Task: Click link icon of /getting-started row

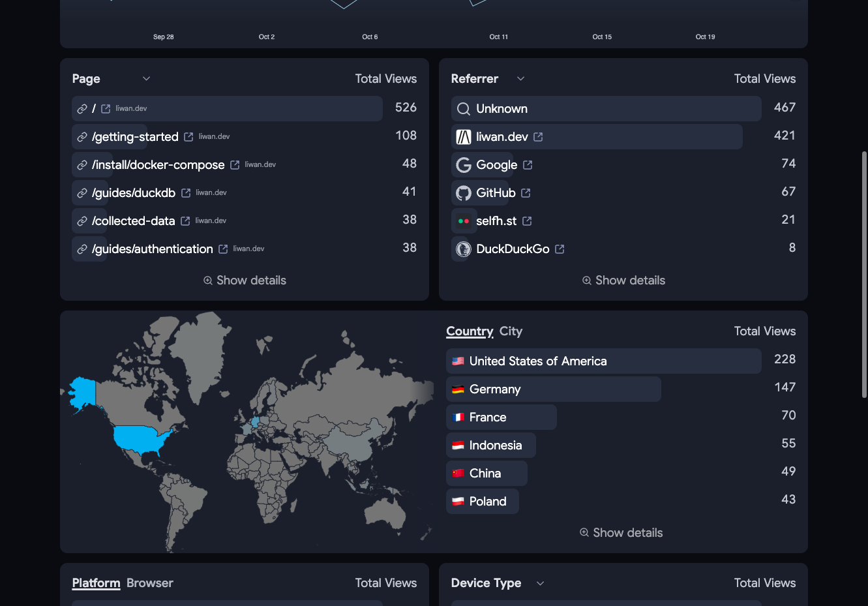Action: point(82,137)
